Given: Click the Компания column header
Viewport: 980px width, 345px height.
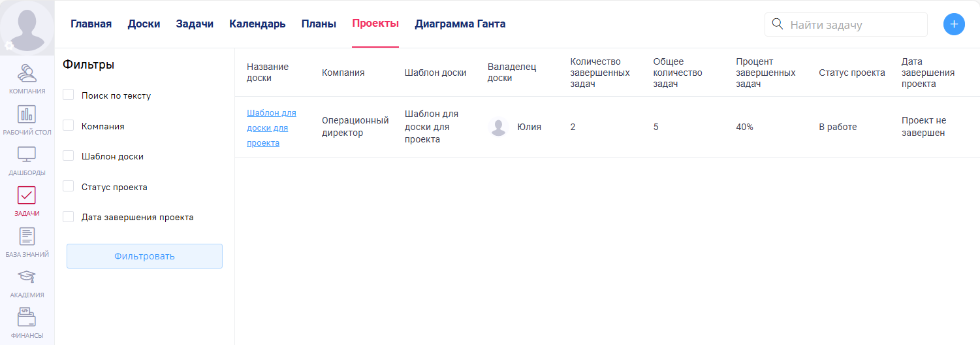Looking at the screenshot, I should (x=343, y=73).
